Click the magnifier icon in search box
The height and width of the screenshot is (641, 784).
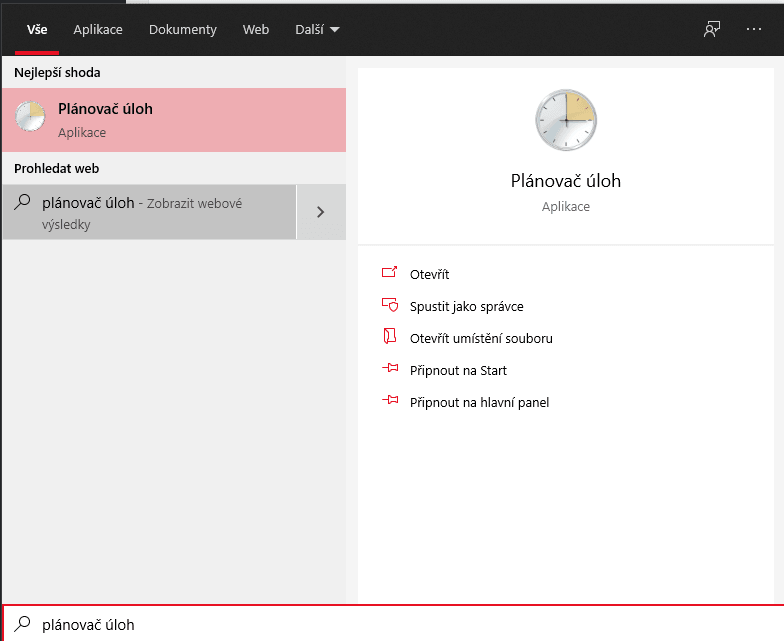[x=22, y=624]
